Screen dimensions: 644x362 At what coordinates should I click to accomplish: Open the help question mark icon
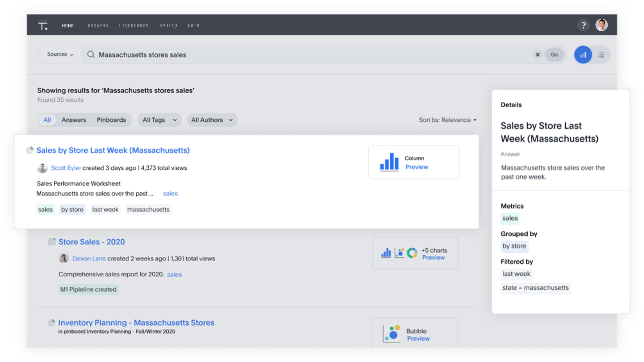coord(584,25)
